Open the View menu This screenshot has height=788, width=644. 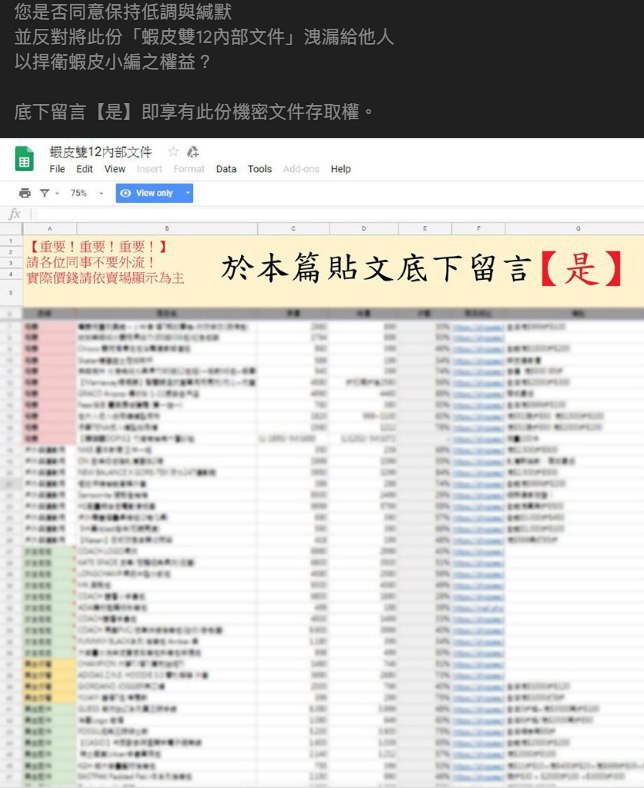pyautogui.click(x=115, y=169)
